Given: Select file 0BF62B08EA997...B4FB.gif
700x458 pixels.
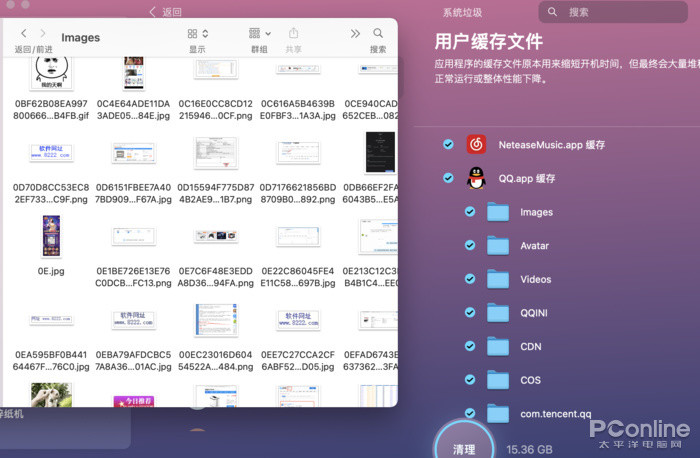Looking at the screenshot, I should [x=51, y=110].
